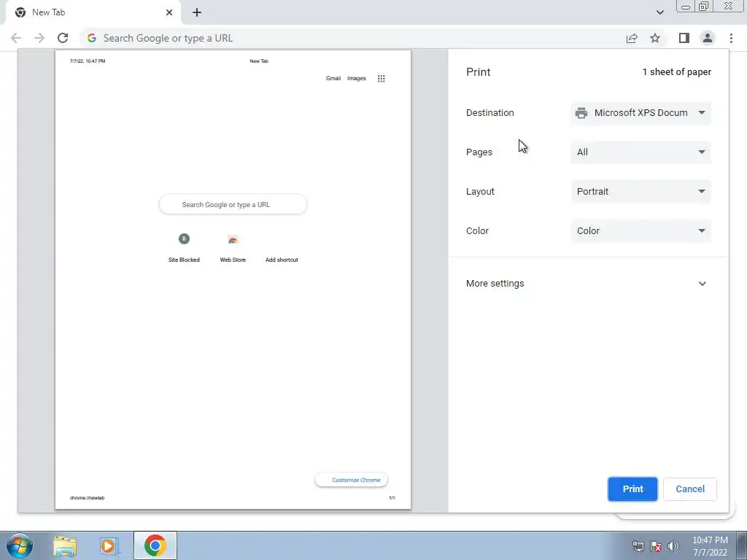747x560 pixels.
Task: Click the share page icon
Action: point(632,38)
